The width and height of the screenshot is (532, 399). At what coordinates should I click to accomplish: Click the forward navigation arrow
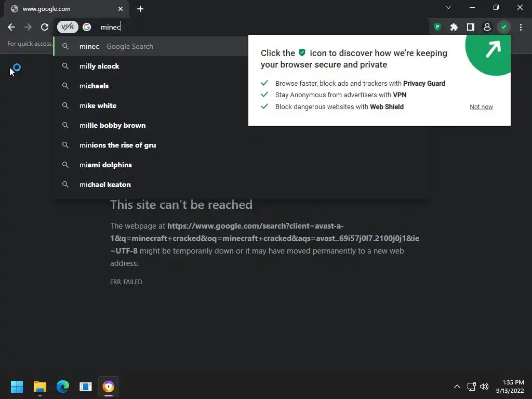(28, 27)
